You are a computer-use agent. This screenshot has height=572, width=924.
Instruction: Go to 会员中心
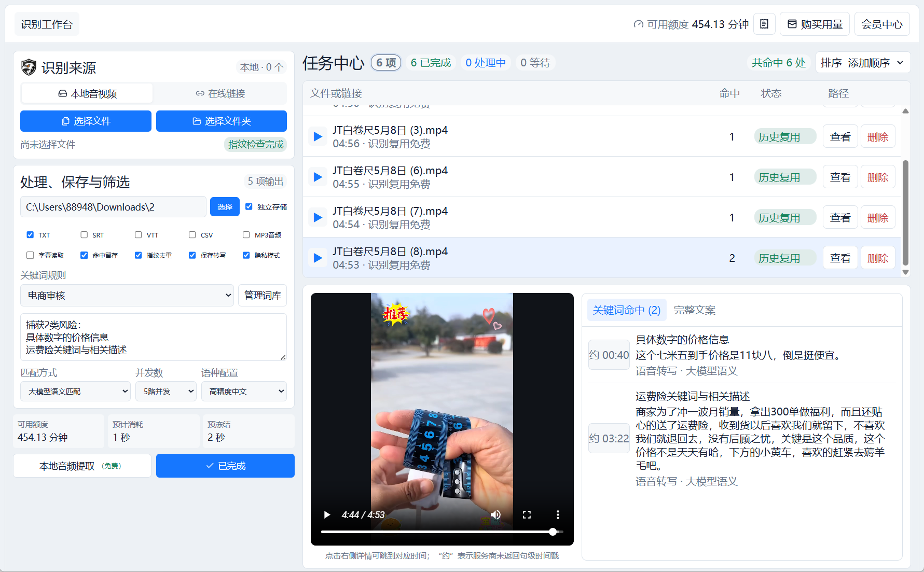882,24
